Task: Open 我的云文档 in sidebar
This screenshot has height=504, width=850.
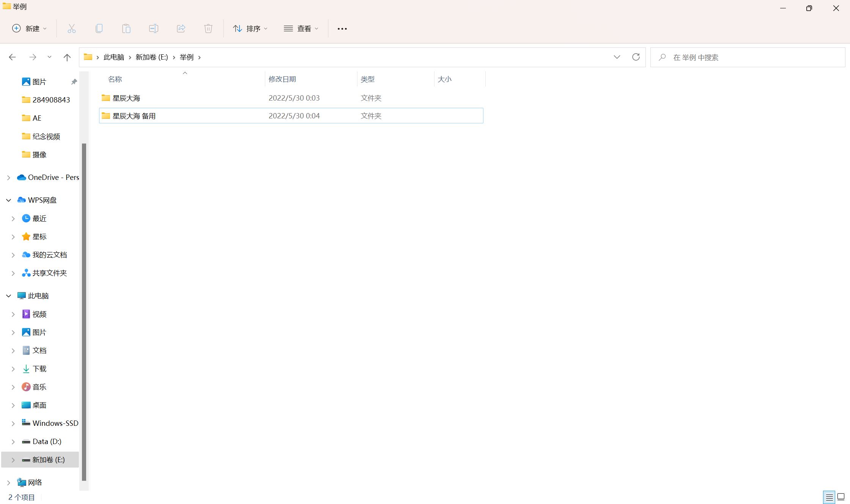Action: (45, 255)
